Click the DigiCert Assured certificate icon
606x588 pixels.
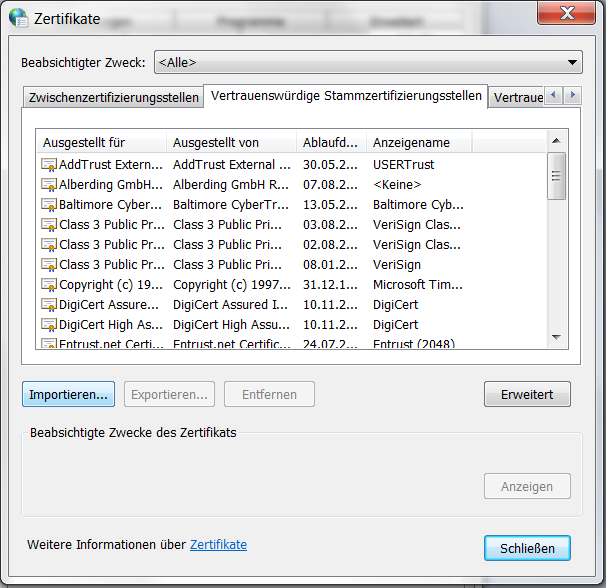[49, 304]
